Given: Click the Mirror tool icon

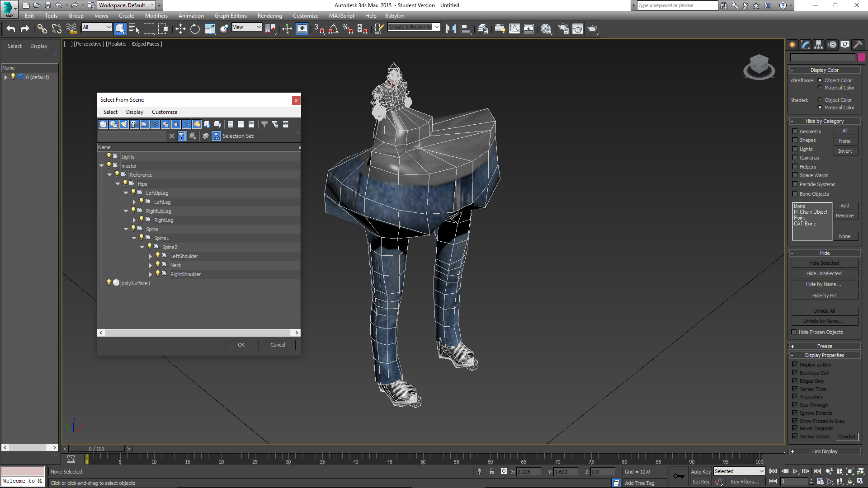Looking at the screenshot, I should (x=451, y=29).
